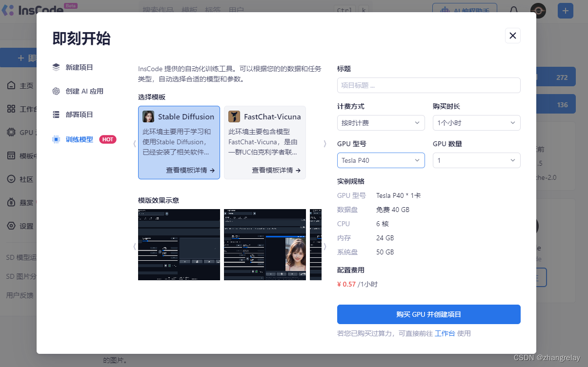Click the 社区 icon in sidebar

coord(11,179)
